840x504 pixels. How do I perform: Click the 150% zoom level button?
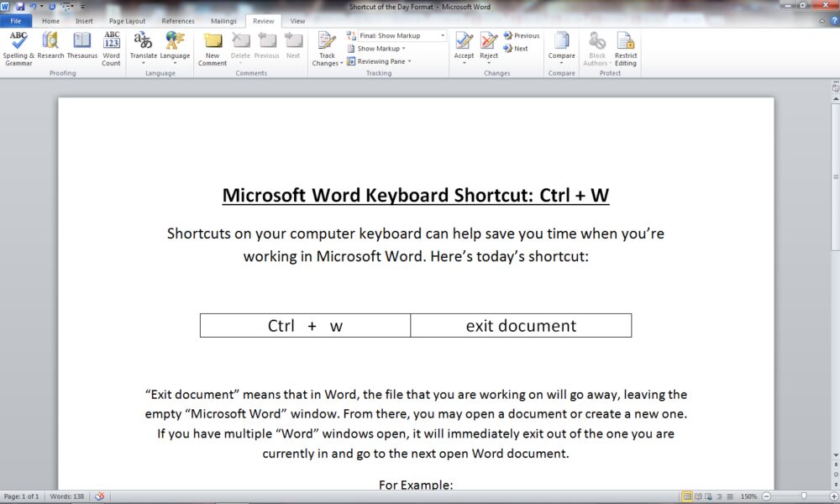click(x=748, y=496)
